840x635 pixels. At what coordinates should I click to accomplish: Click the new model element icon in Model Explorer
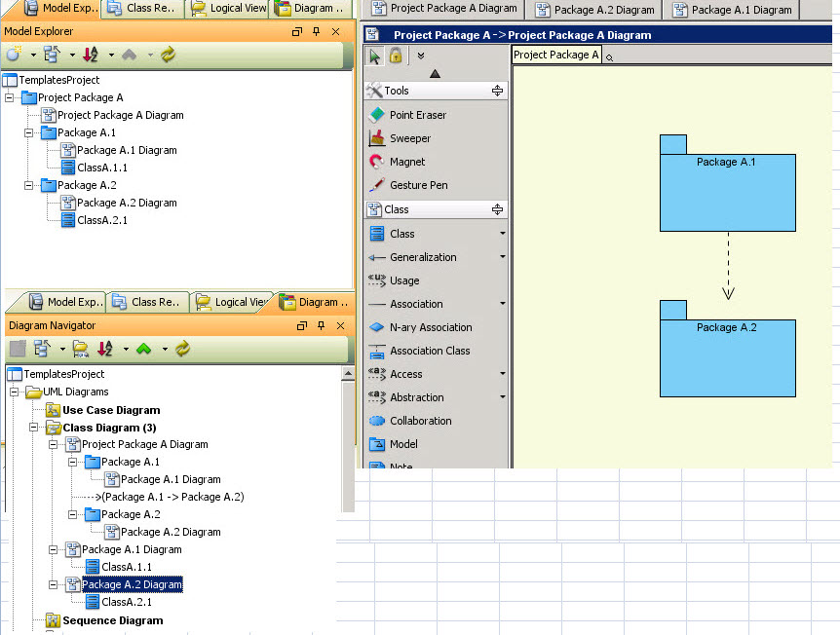[14, 55]
